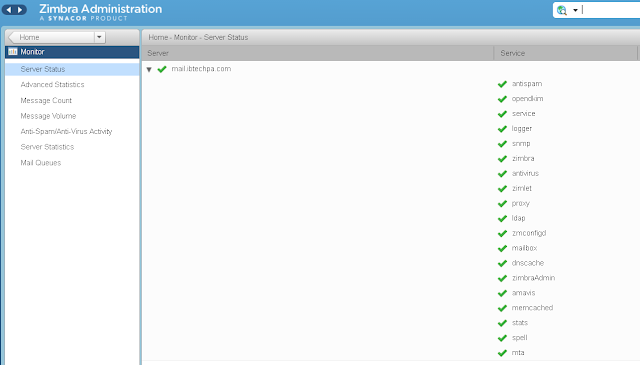Open Server Statistics in the sidebar
The height and width of the screenshot is (365, 640).
(47, 147)
